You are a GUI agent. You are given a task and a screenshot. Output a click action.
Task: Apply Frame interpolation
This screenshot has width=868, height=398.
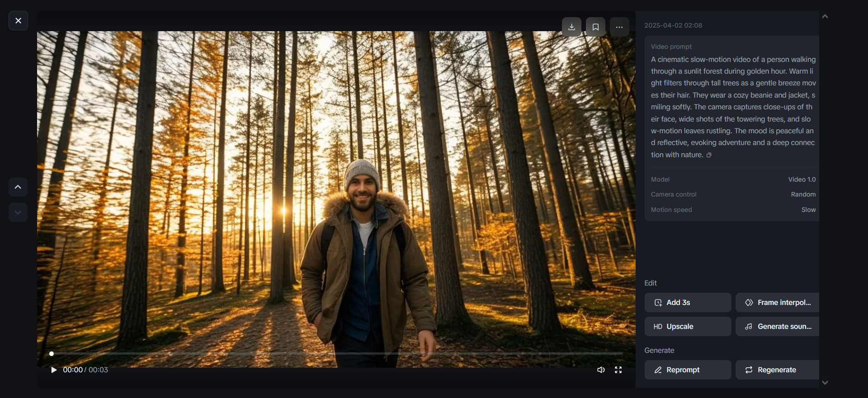777,303
